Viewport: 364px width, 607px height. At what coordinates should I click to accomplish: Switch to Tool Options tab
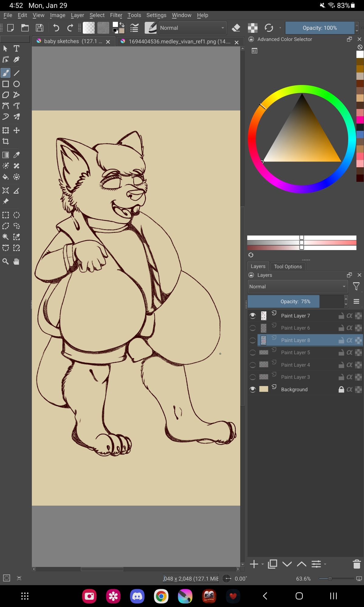pos(288,266)
